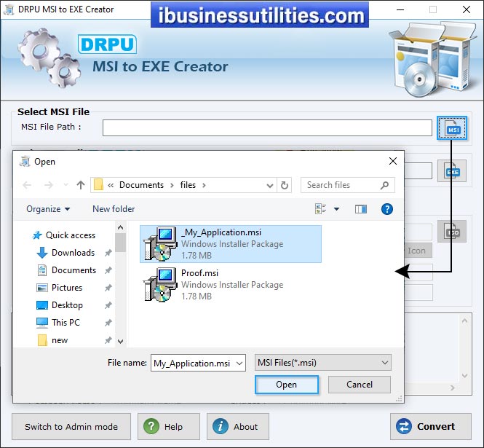Click the main window log scroll up arrow
484x448 pixels.
pyautogui.click(x=464, y=321)
